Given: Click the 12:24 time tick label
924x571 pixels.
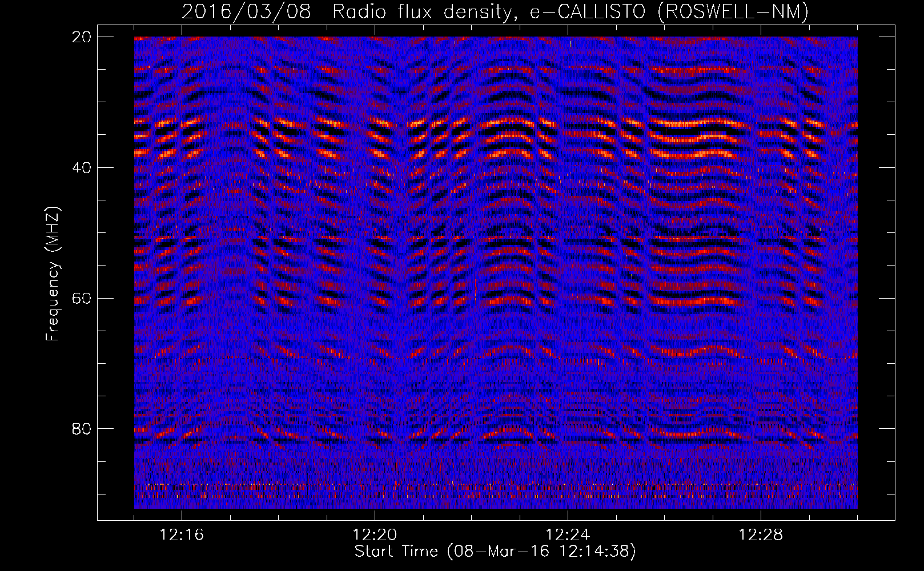Looking at the screenshot, I should pyautogui.click(x=568, y=534).
